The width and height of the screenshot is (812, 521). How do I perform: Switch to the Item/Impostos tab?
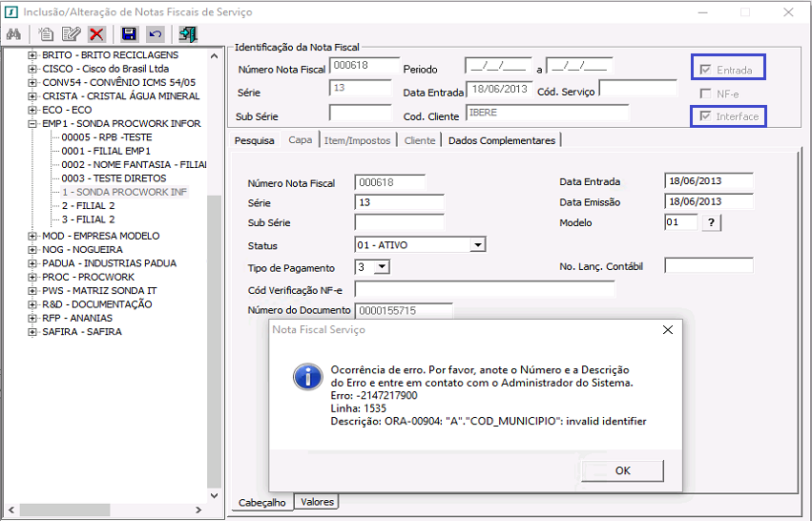357,140
